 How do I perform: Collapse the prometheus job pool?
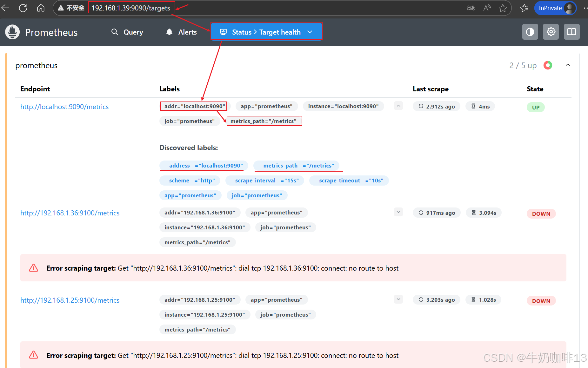coord(568,65)
